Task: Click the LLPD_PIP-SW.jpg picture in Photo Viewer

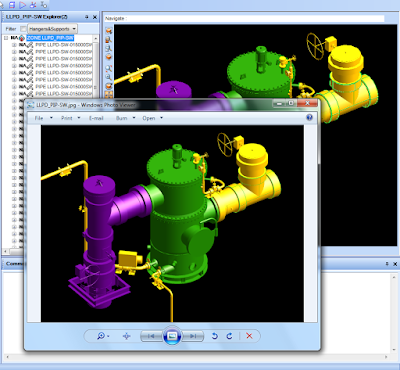Action: click(172, 223)
